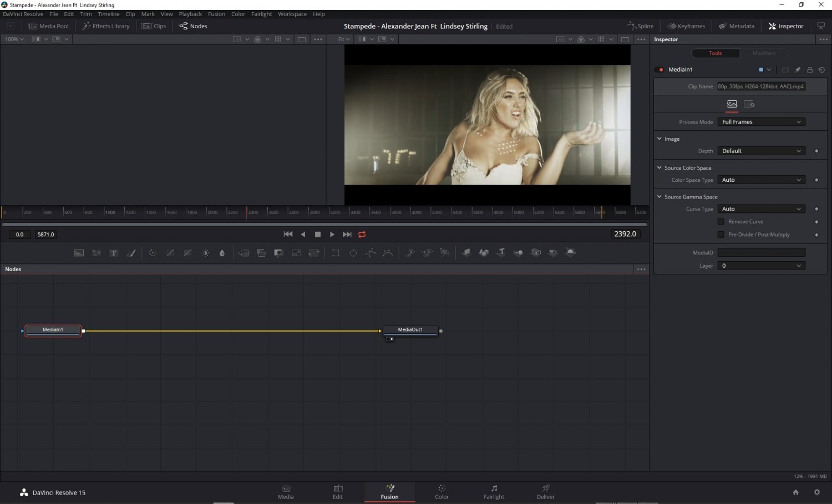The image size is (832, 504).
Task: Open the left viewer 100% zoom dropdown
Action: tap(14, 39)
